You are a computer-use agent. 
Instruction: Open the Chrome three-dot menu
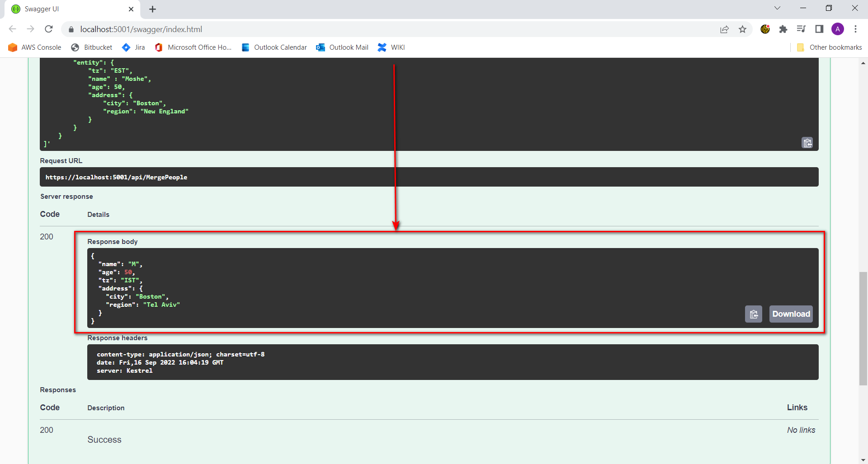pos(856,29)
